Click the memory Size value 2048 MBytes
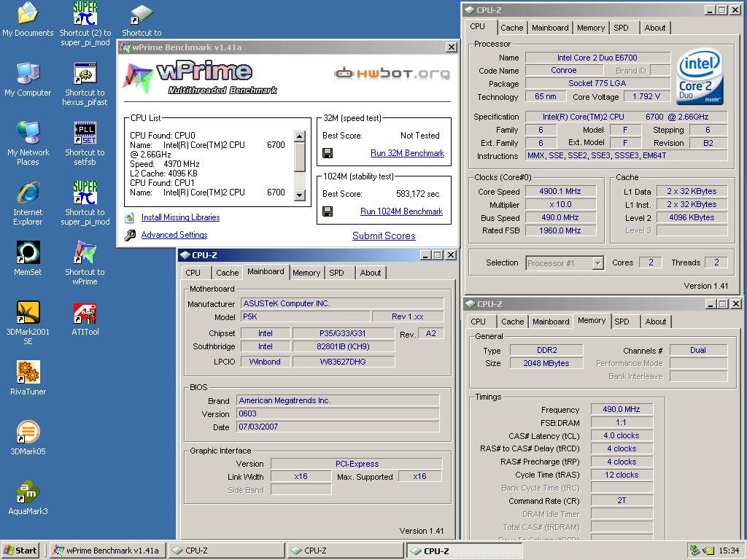The image size is (747, 560). [546, 363]
